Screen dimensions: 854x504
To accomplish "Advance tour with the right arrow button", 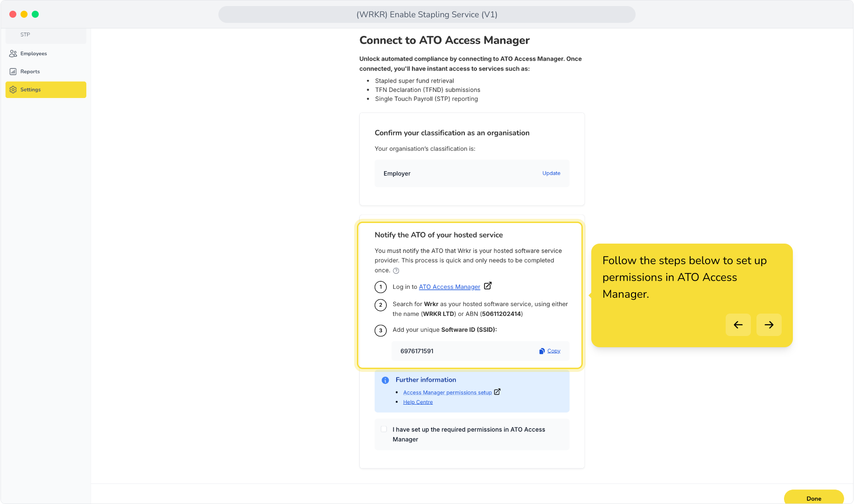I will coord(769,325).
